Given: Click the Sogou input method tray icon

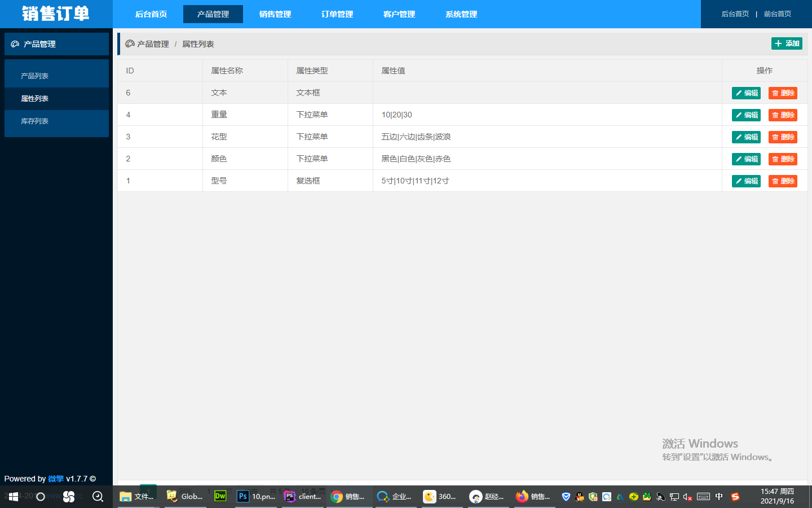Looking at the screenshot, I should pyautogui.click(x=735, y=497).
